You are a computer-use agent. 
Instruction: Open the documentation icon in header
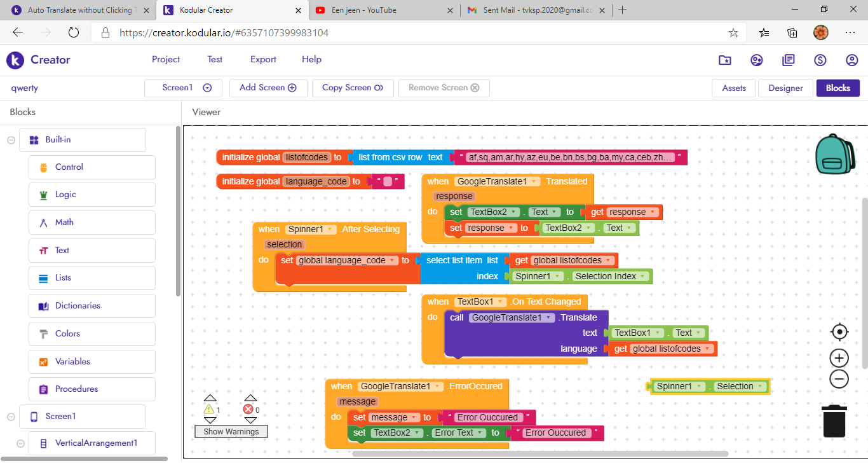[789, 60]
